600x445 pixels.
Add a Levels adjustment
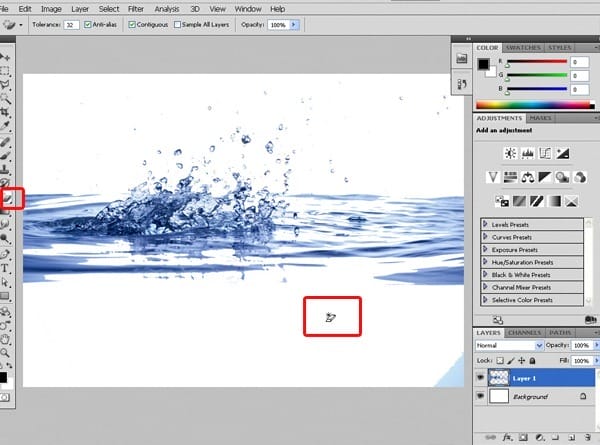528,153
